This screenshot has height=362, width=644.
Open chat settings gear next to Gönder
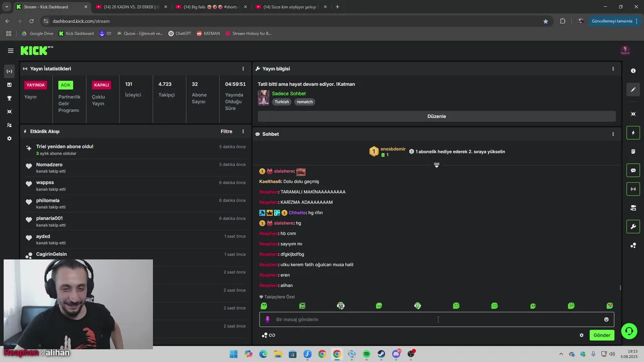582,335
